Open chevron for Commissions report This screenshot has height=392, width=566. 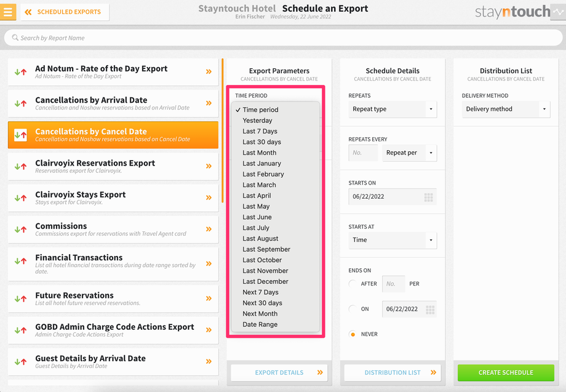(209, 229)
